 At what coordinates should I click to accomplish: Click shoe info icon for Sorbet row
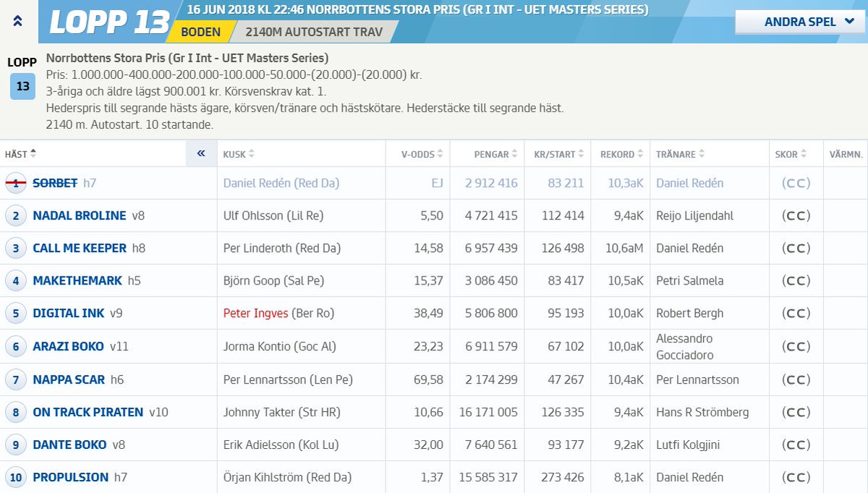[x=796, y=184]
